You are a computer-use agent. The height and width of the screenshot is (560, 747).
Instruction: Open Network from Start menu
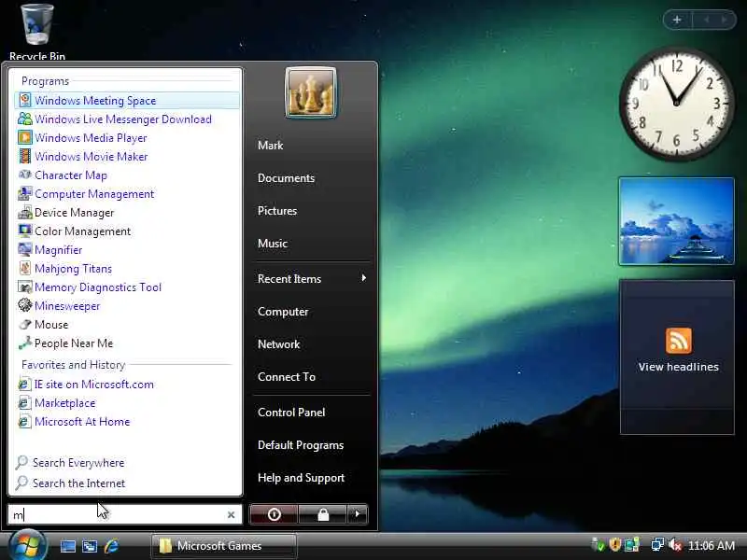(x=278, y=344)
